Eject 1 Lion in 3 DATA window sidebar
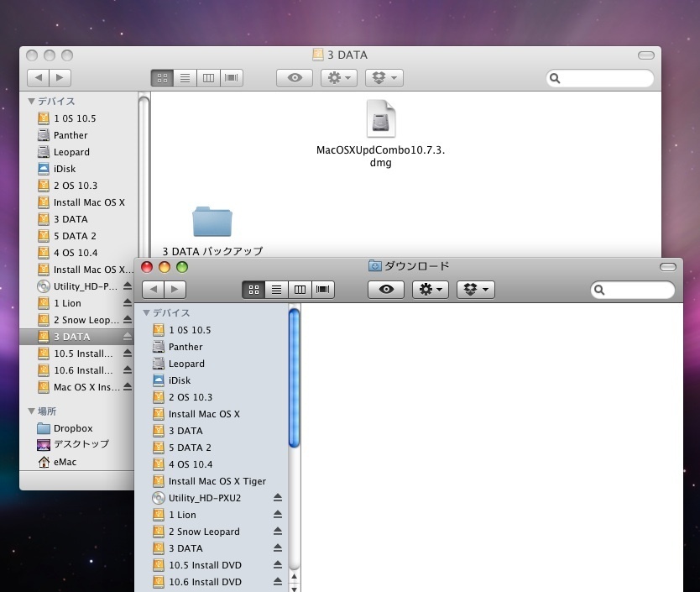The width and height of the screenshot is (700, 592). (x=128, y=303)
